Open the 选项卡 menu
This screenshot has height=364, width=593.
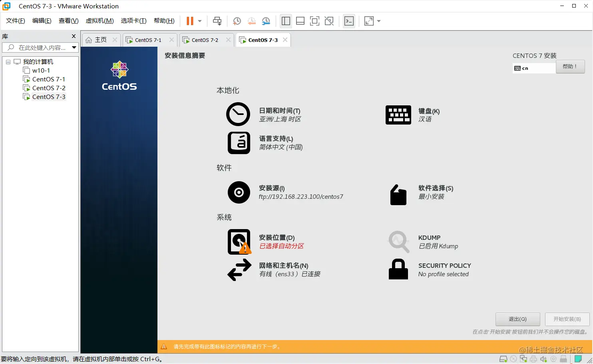pos(134,21)
